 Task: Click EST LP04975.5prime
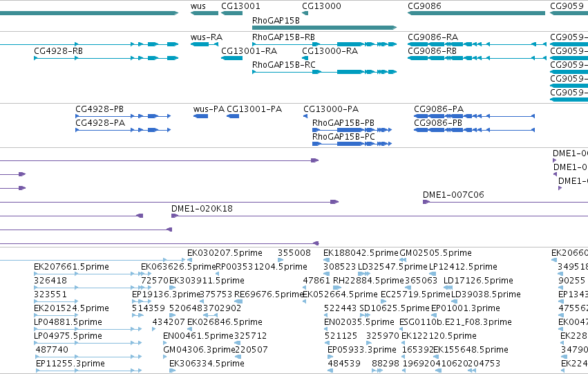pos(68,336)
